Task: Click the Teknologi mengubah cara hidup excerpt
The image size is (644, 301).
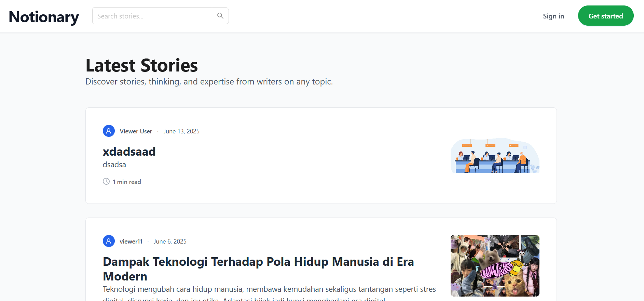Action: (269, 289)
